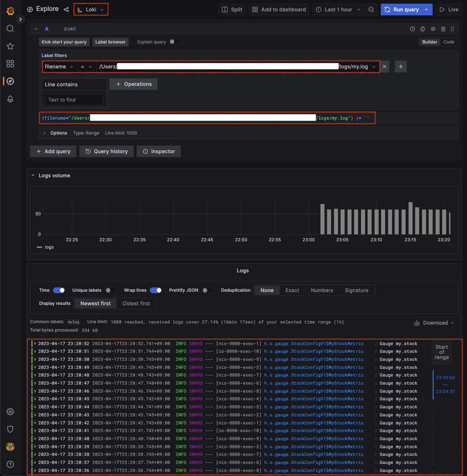Open the Grafana home logo

(x=10, y=11)
